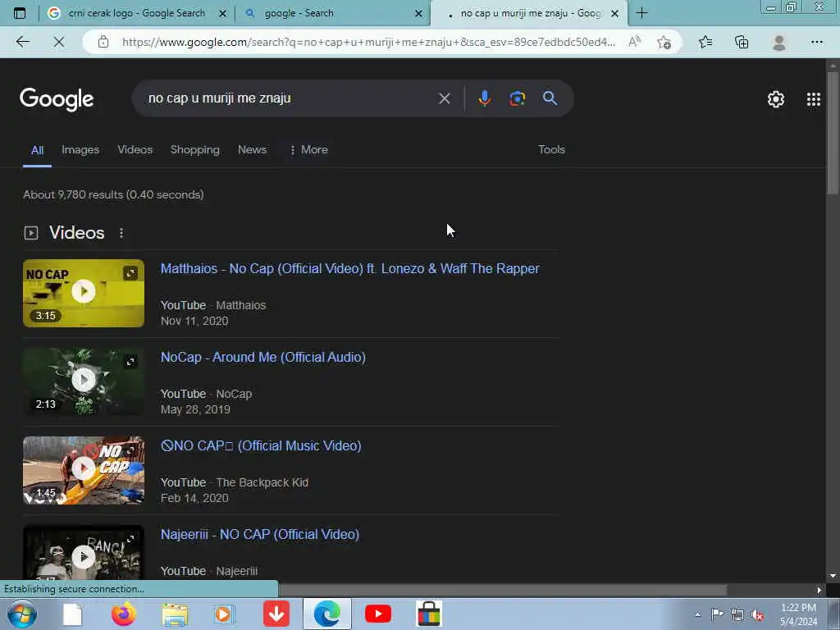Expand preview of NoCap Around Me video

pyautogui.click(x=130, y=362)
